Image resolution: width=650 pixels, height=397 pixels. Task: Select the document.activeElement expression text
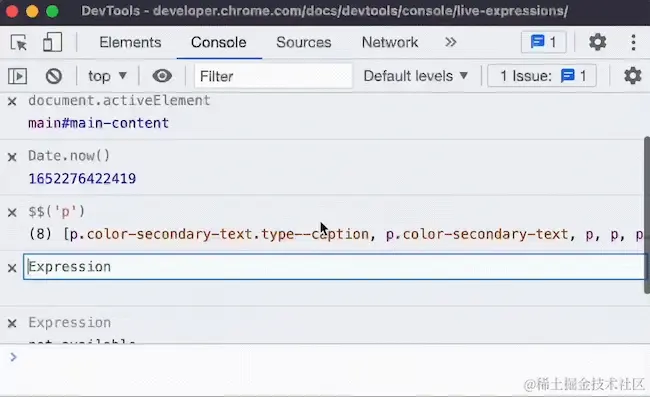(119, 100)
